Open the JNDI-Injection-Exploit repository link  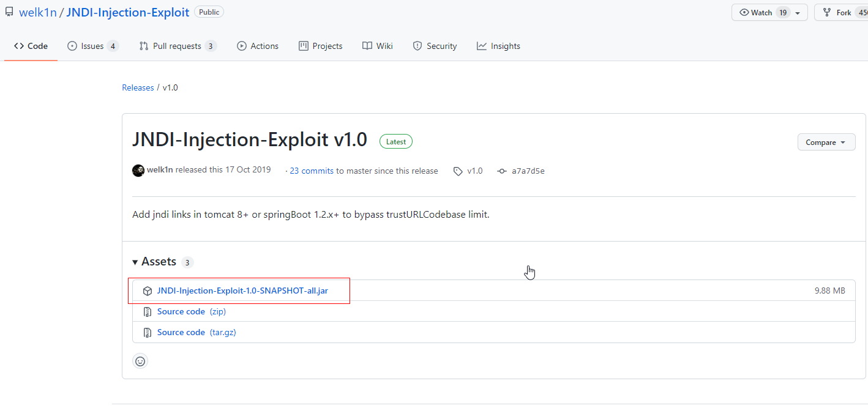pos(127,12)
